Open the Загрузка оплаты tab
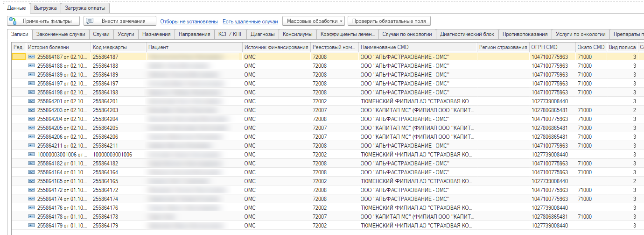 click(85, 8)
